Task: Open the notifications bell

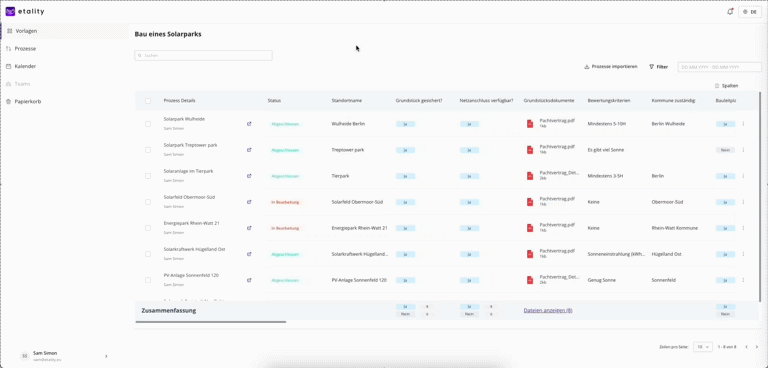Action: [730, 12]
